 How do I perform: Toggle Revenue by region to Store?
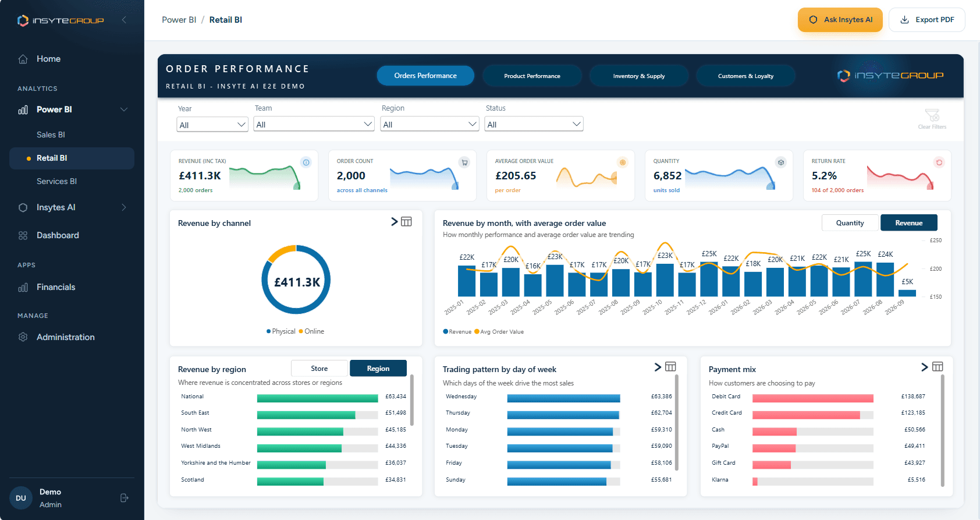319,369
